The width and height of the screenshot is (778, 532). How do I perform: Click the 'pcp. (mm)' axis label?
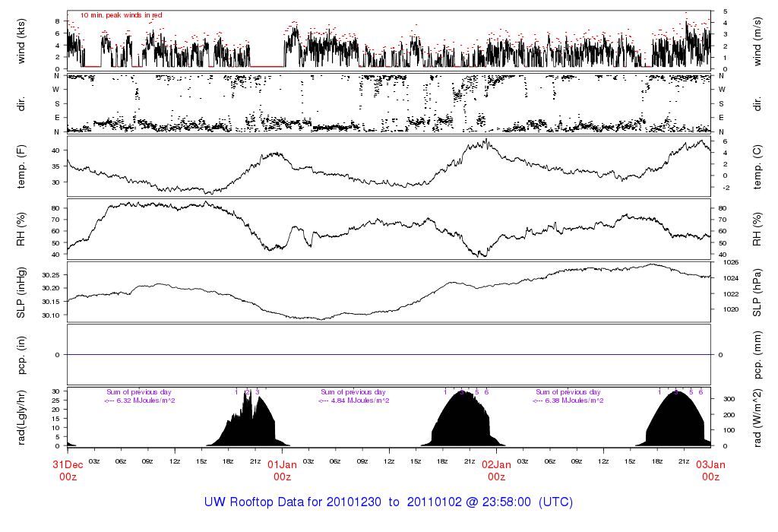(x=757, y=355)
